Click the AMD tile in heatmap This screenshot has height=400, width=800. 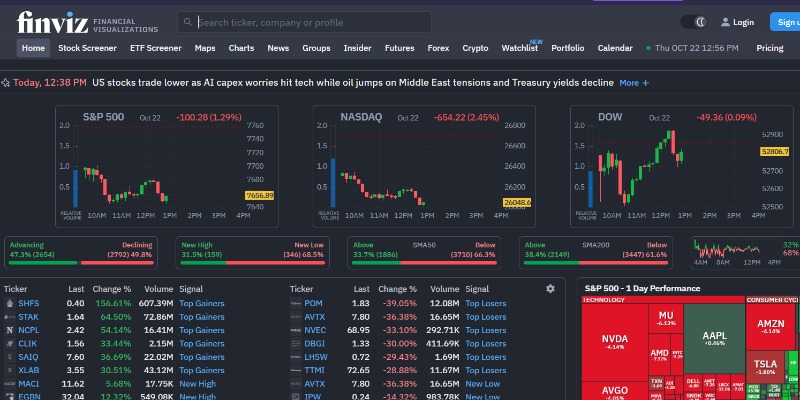coord(659,355)
